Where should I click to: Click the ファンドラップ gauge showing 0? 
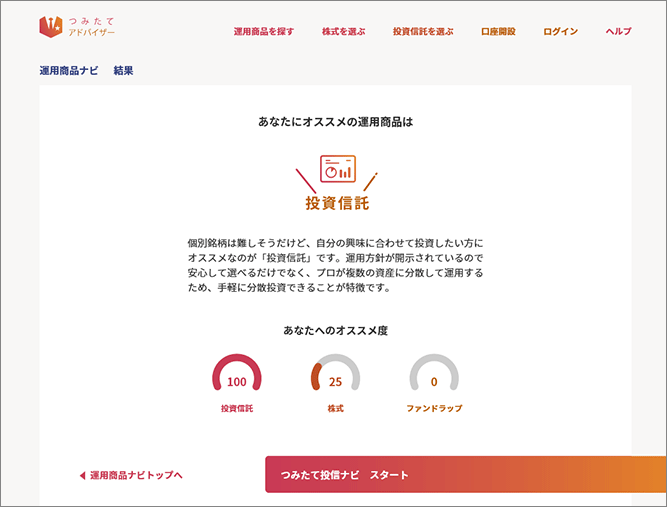(434, 377)
